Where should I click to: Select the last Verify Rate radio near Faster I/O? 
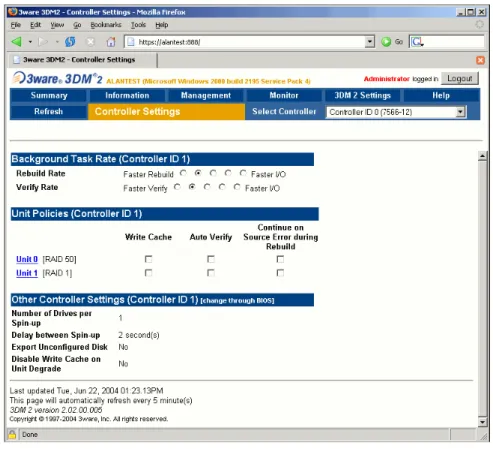[237, 187]
